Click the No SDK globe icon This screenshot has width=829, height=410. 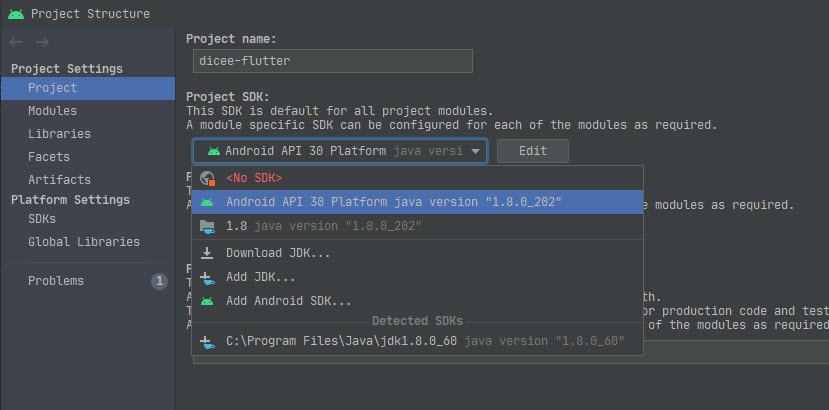click(207, 178)
